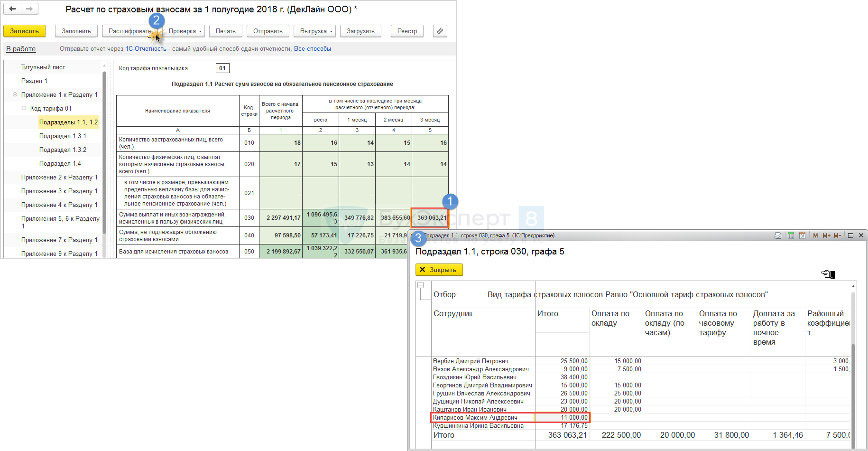Click employee Вязов Александр Александрович
Screen dimensions: 868x451
480,369
